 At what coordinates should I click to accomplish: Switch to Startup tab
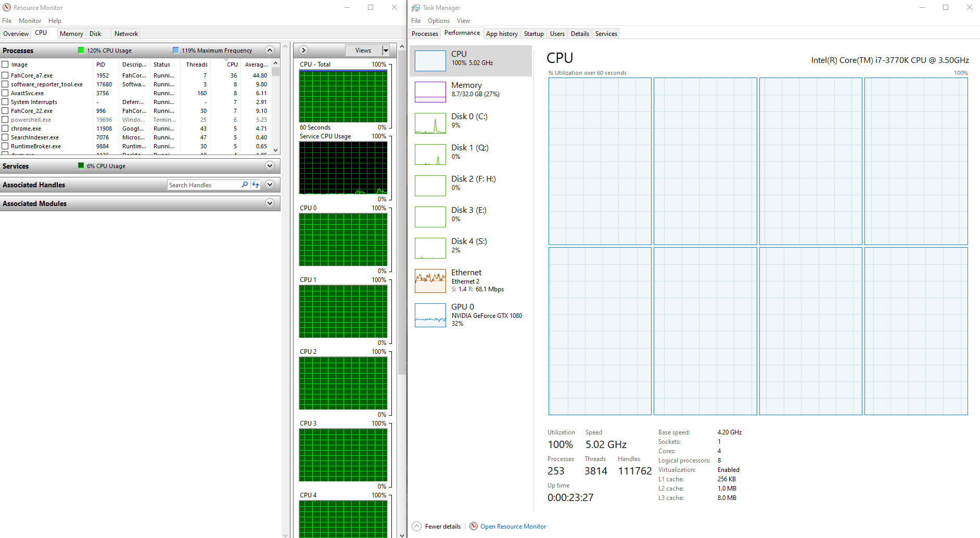point(533,34)
